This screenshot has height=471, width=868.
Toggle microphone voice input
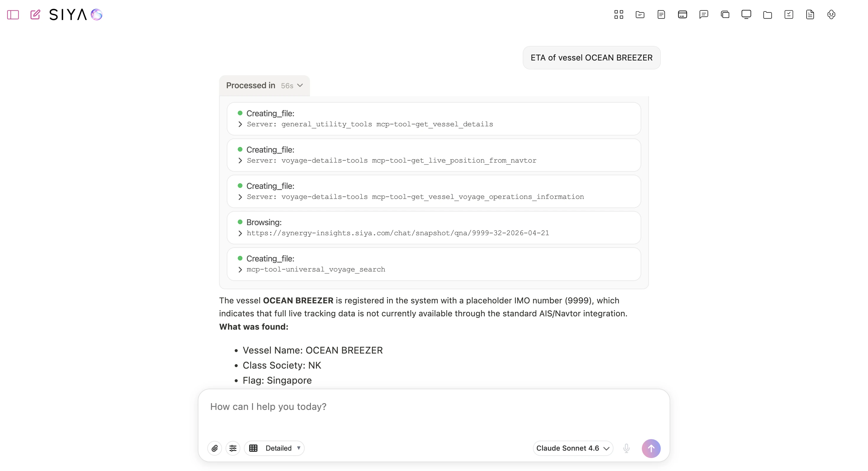tap(626, 448)
